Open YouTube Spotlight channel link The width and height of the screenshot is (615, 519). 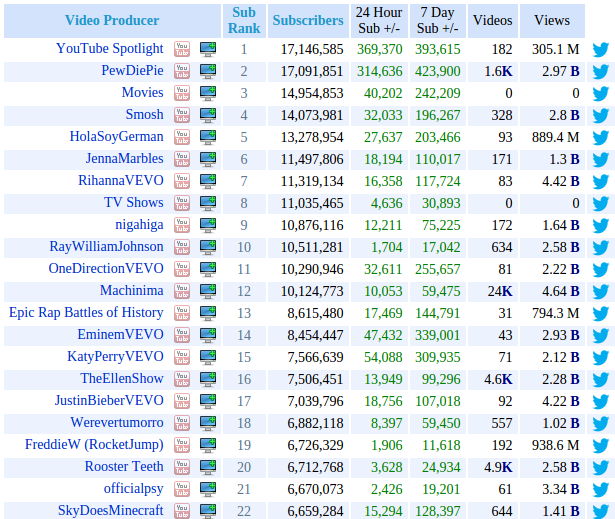pos(109,49)
